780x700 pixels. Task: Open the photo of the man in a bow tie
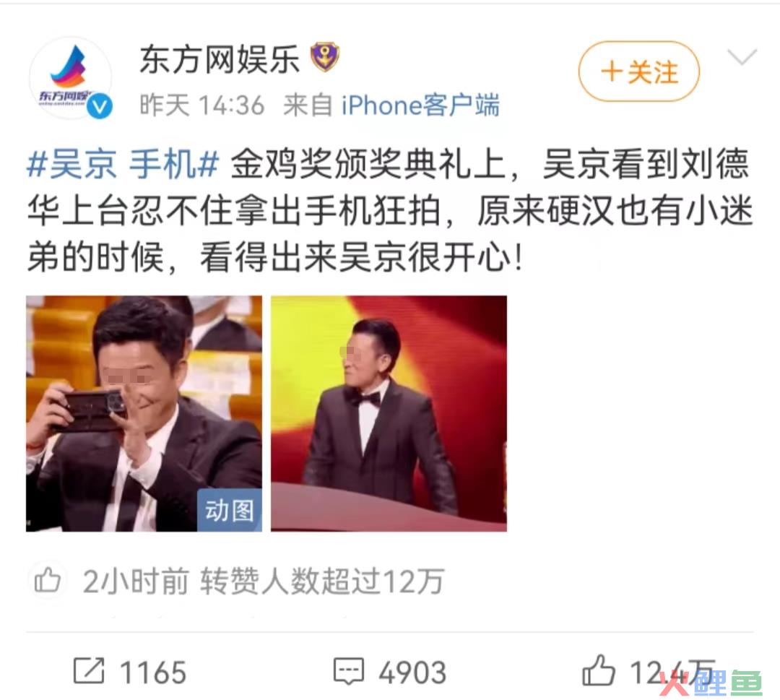click(389, 413)
